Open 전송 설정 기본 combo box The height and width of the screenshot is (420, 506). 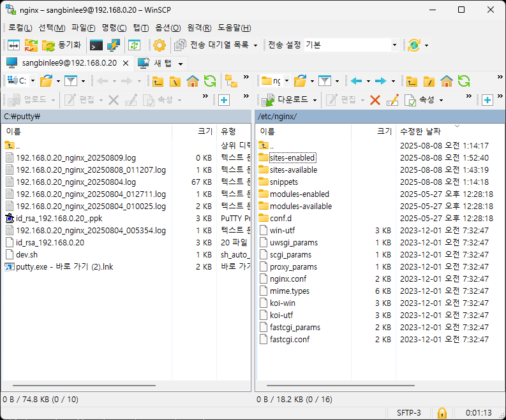tap(350, 45)
